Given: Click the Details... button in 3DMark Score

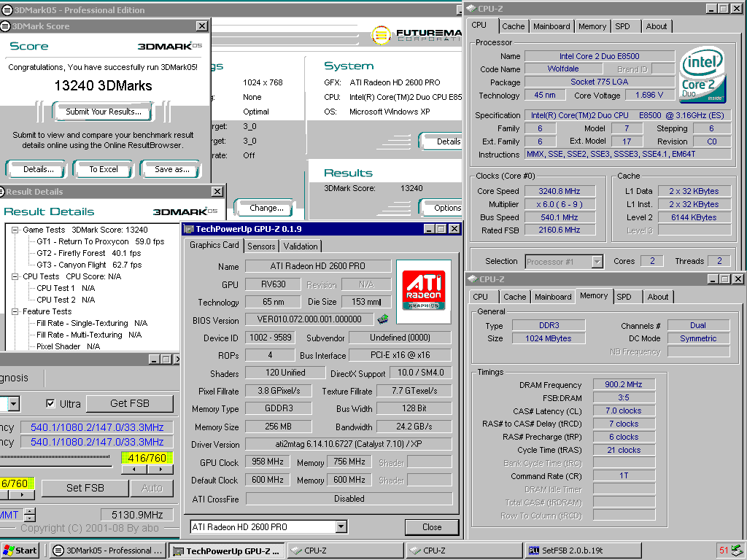Looking at the screenshot, I should [x=38, y=169].
